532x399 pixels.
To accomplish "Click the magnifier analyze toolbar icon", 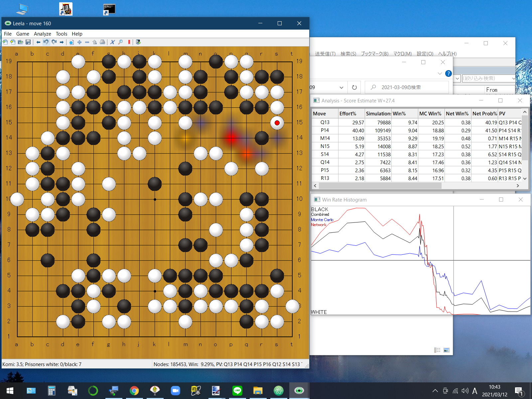I will click(x=120, y=42).
